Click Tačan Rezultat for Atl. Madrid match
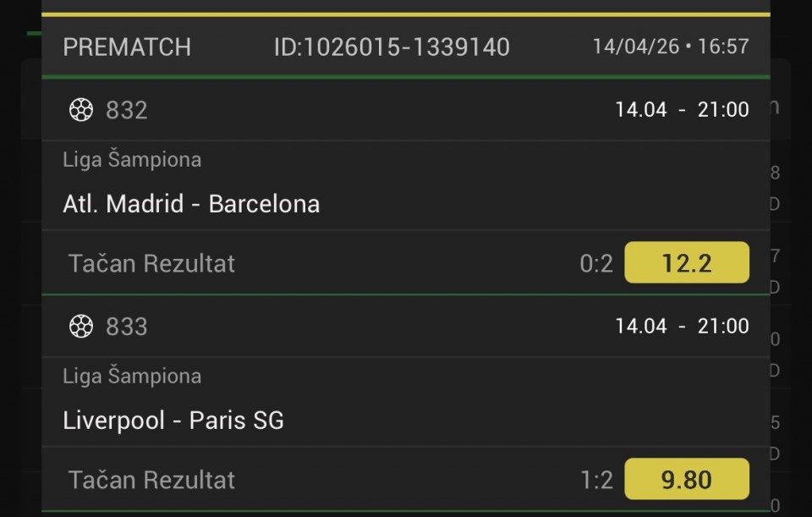The width and height of the screenshot is (812, 517). click(x=151, y=263)
